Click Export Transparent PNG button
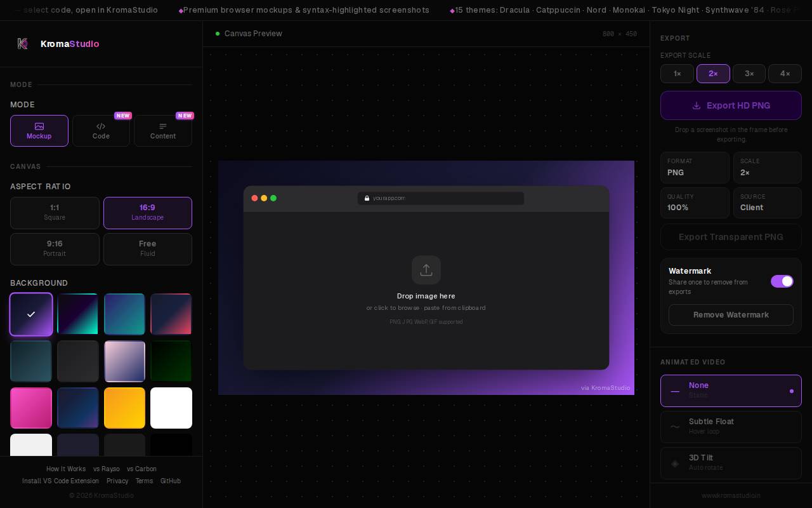The image size is (812, 508). pos(731,237)
